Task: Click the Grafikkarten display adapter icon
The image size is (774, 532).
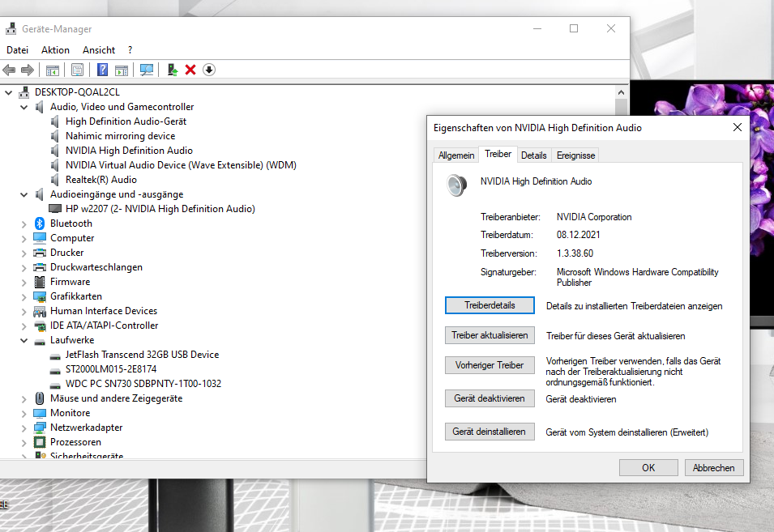Action: point(40,296)
